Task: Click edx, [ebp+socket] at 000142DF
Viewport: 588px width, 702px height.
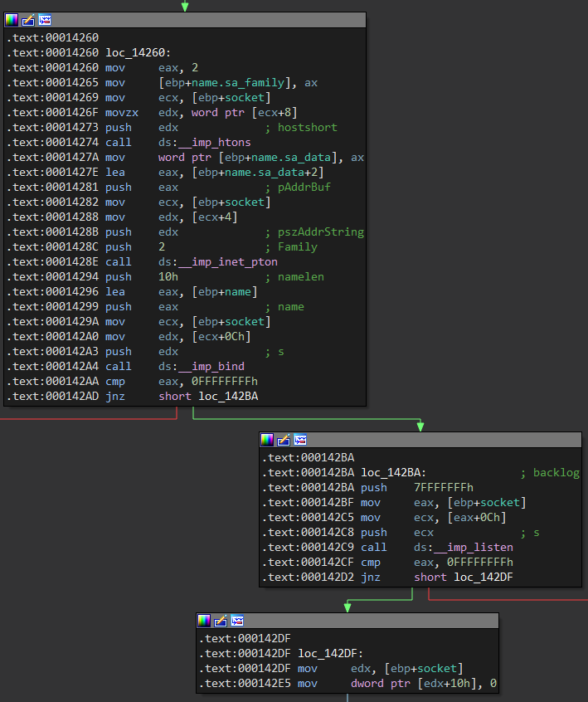Action: (406, 669)
